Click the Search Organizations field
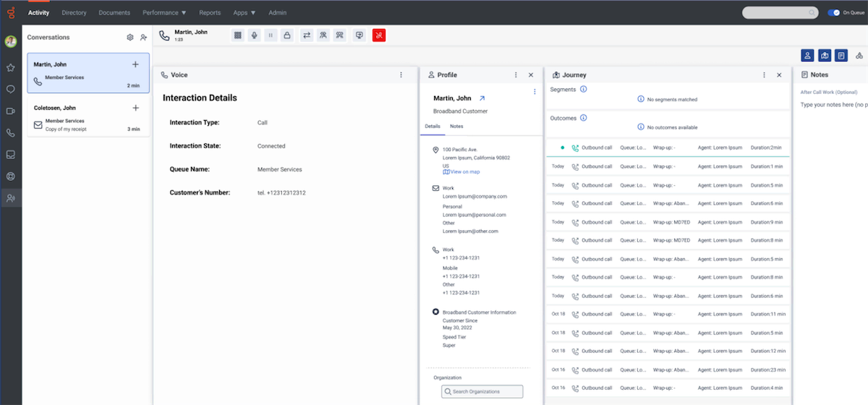Viewport: 868px width, 405px height. [482, 391]
